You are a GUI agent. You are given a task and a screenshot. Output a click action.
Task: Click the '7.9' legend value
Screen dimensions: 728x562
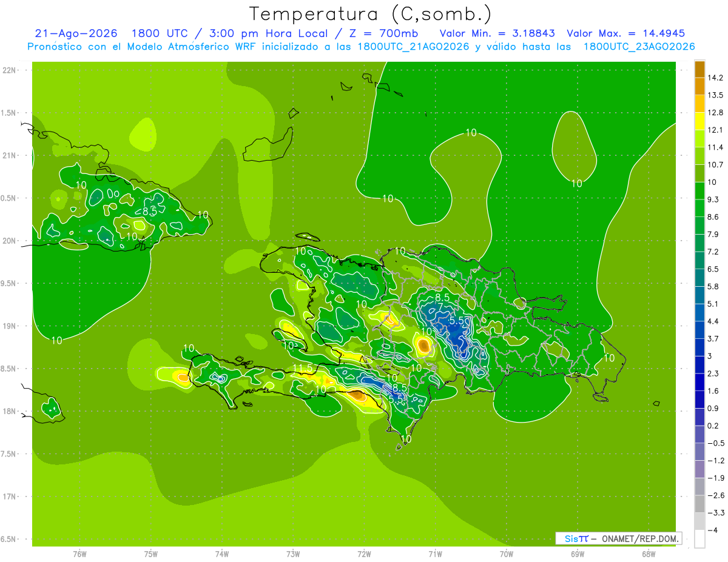[x=713, y=235]
